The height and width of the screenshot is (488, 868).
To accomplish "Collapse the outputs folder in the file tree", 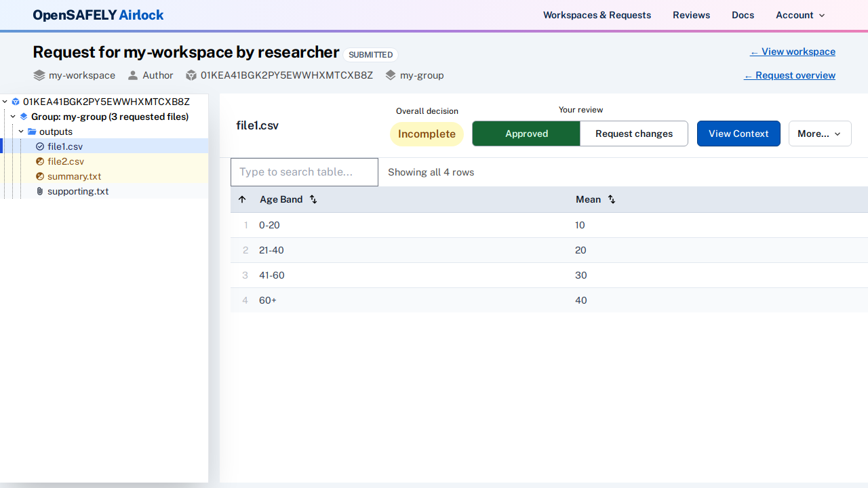I will pos(20,131).
